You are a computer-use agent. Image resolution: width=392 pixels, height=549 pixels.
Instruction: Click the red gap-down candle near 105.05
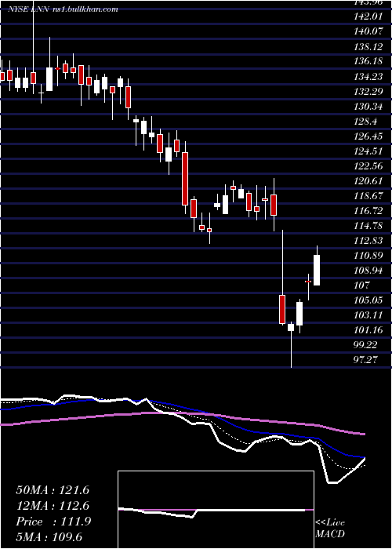point(282,309)
